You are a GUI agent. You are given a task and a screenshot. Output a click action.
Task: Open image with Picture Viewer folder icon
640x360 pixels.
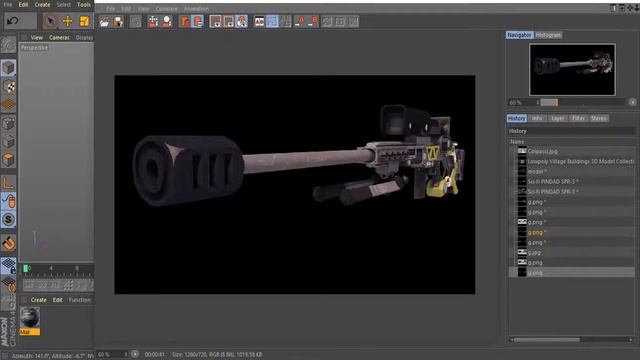(x=104, y=22)
